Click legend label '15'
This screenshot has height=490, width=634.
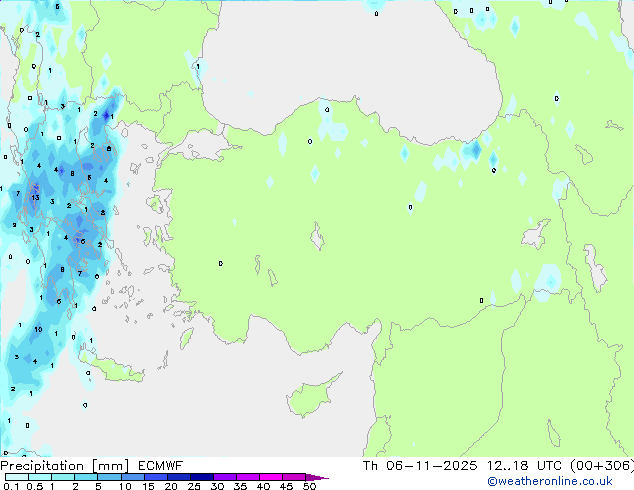(x=148, y=486)
